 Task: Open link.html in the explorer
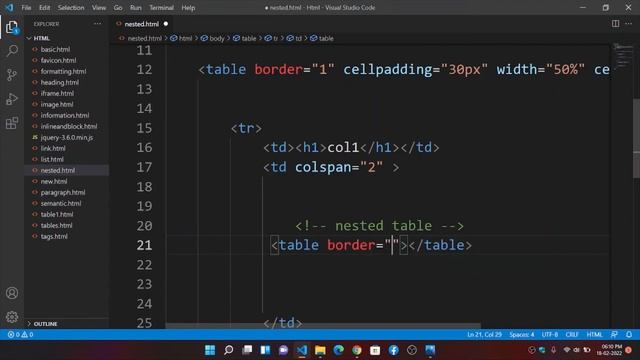[x=67, y=148]
